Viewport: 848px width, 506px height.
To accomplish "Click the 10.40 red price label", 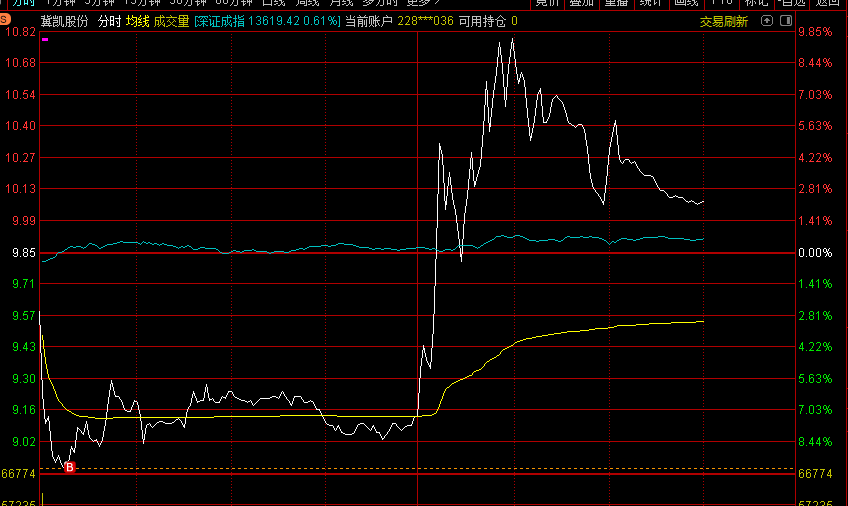I will coord(20,126).
